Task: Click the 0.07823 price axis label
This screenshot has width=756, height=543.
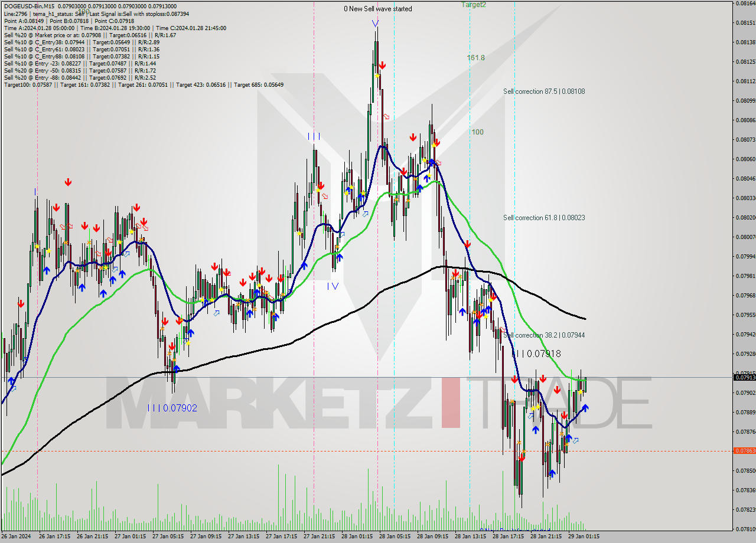Action: [x=746, y=509]
